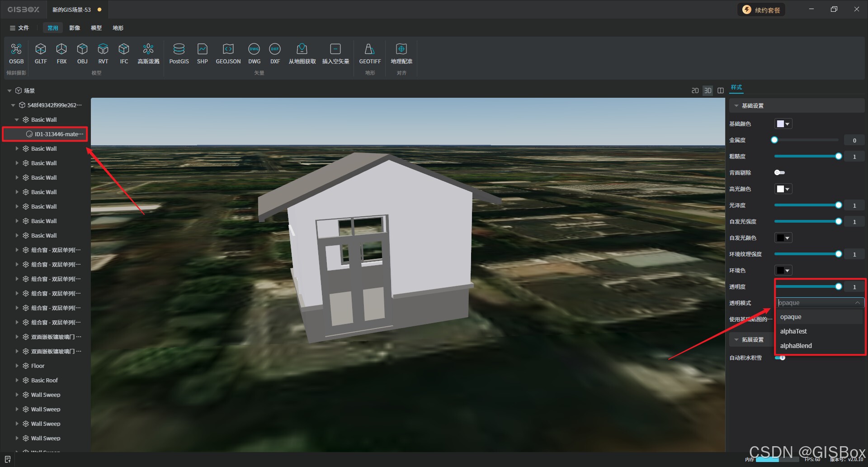
Task: Click the 环境纹理强度 value field
Action: 854,254
